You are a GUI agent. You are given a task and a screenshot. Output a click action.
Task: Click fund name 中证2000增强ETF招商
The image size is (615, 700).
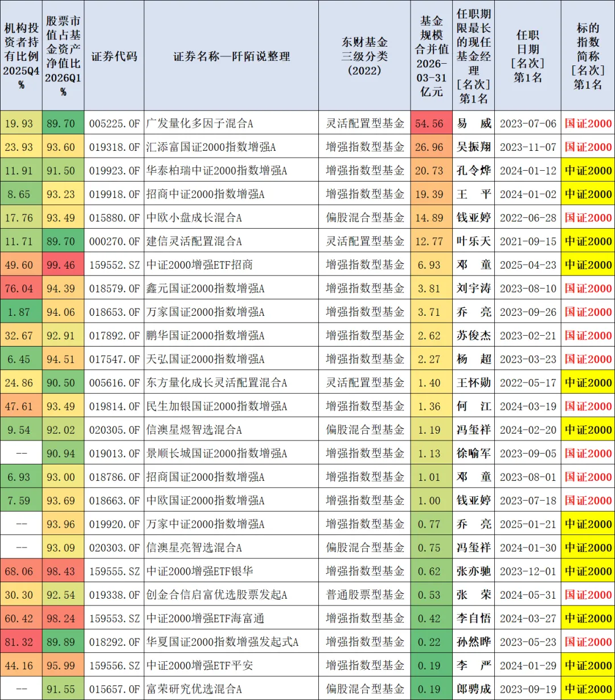tap(200, 265)
